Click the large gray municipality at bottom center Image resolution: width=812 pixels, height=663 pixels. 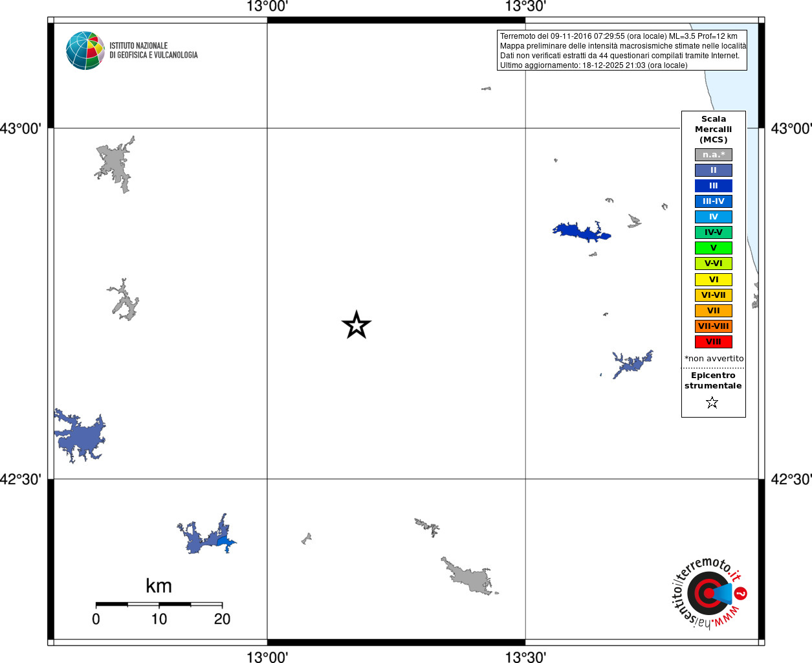pos(470,576)
